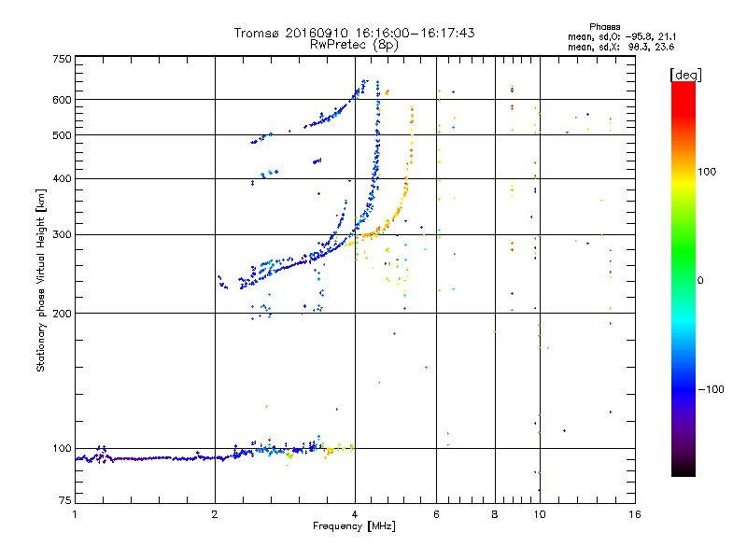Click the subtitle 'RwPretec (8p)'
Image resolution: width=747 pixels, height=560 pixels.
354,45
